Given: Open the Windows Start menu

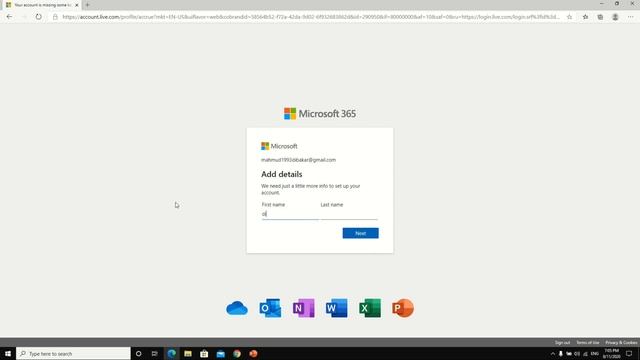Looking at the screenshot, I should (x=8, y=353).
